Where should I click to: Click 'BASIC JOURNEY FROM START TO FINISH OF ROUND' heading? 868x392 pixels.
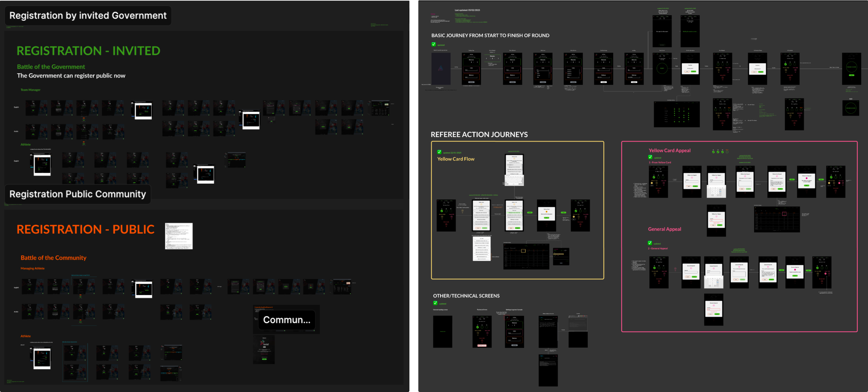[490, 35]
